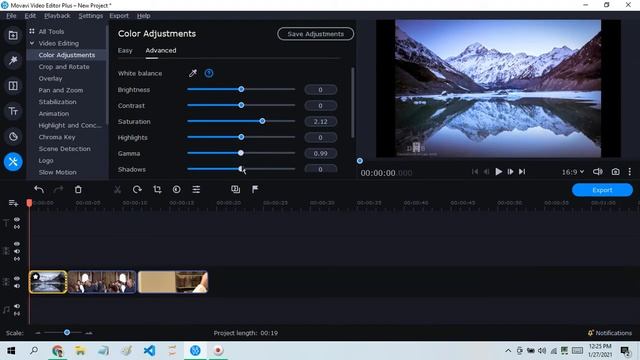Click the Gamma value field 0.99
This screenshot has height=360, width=640.
click(x=320, y=153)
